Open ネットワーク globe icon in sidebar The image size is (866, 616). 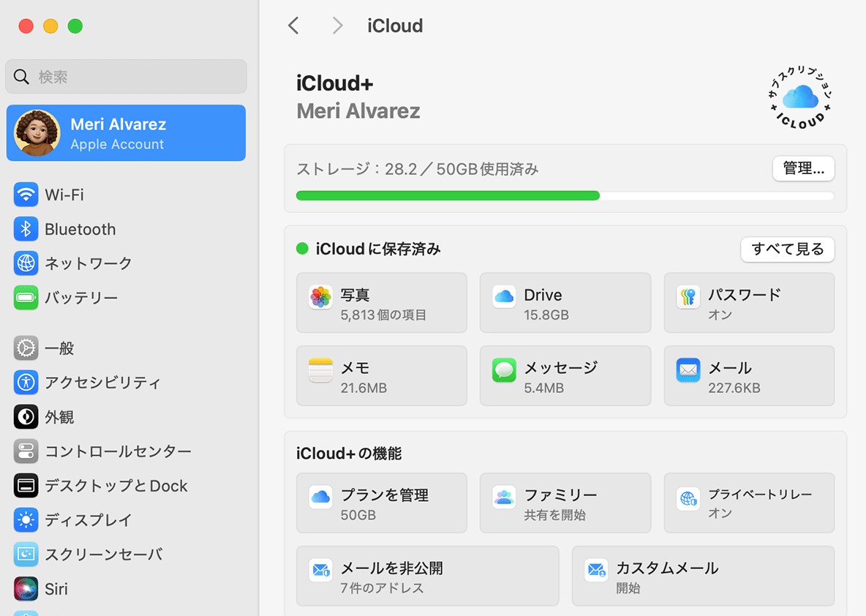[26, 263]
